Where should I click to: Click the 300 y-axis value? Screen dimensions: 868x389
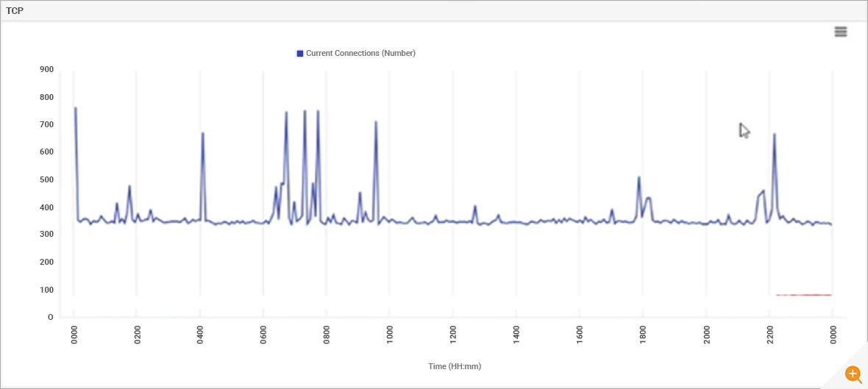point(46,235)
